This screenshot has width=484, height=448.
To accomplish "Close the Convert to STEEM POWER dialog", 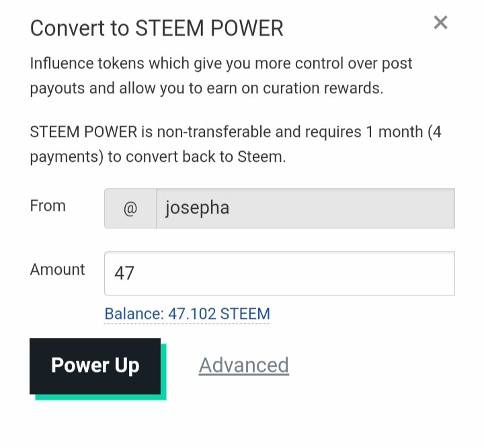I will tap(440, 23).
